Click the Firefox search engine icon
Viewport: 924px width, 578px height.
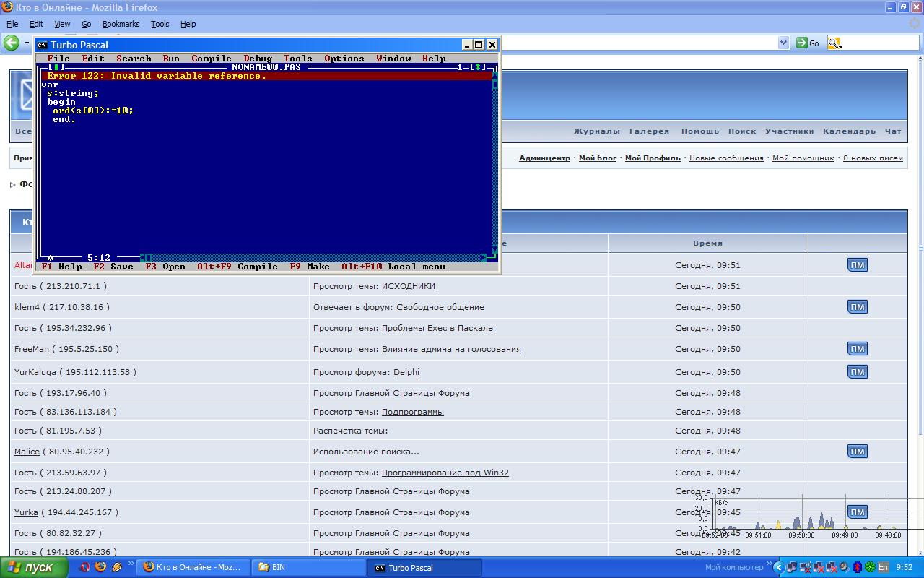pyautogui.click(x=834, y=43)
